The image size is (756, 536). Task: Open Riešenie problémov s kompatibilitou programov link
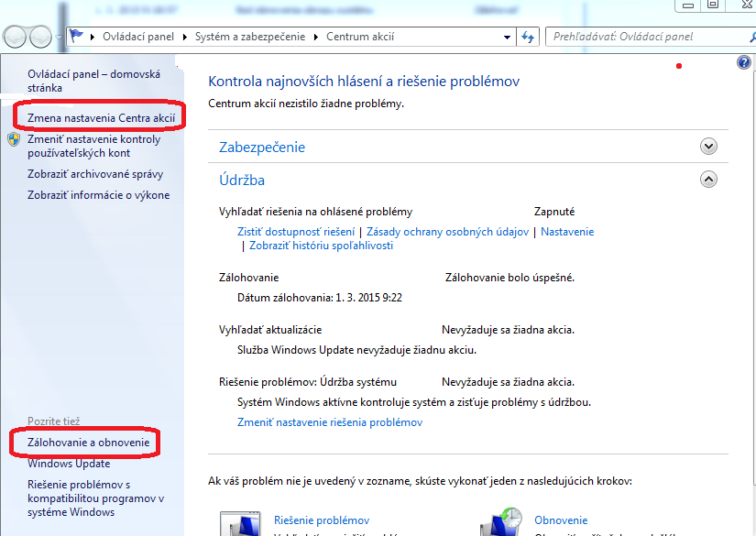pos(95,498)
